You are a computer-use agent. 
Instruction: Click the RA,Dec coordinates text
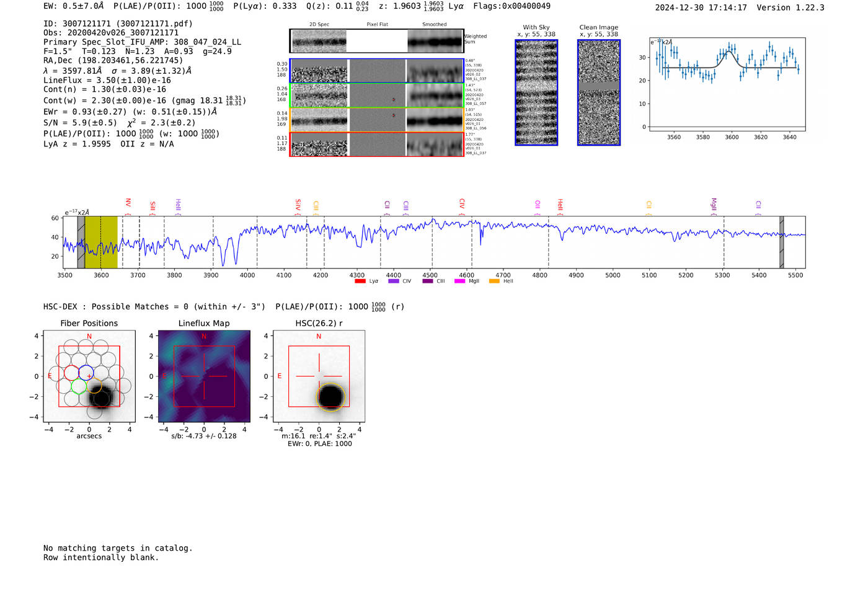click(x=113, y=61)
